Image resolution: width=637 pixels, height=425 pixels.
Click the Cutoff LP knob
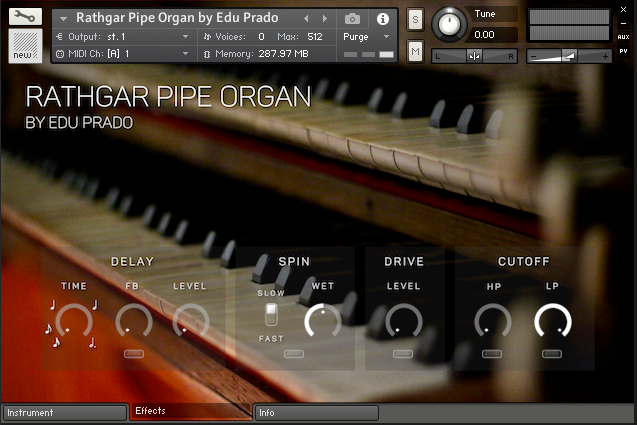(552, 322)
